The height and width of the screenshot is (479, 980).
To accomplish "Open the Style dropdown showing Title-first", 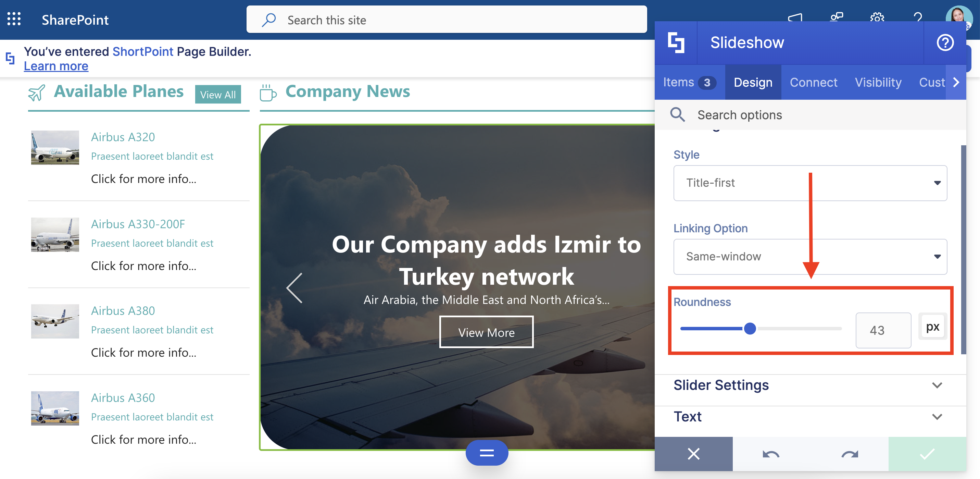I will click(810, 183).
